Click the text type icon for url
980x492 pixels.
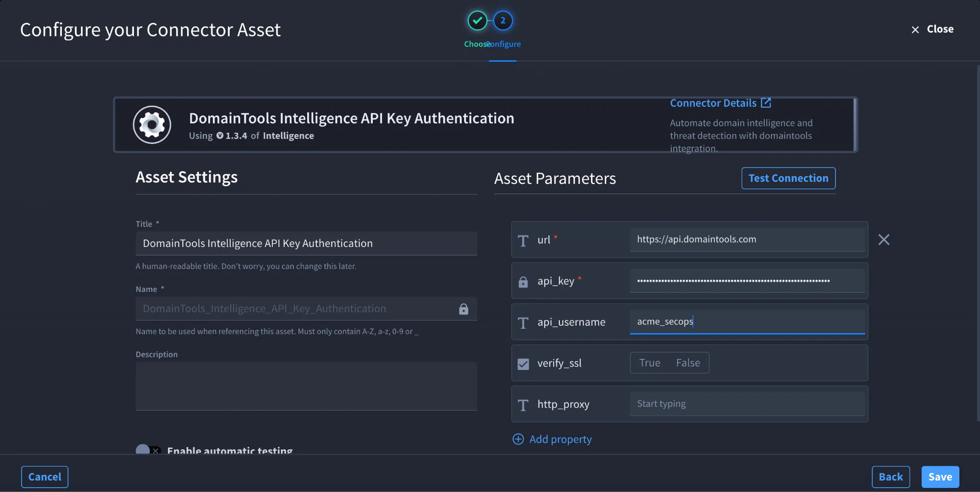(523, 240)
